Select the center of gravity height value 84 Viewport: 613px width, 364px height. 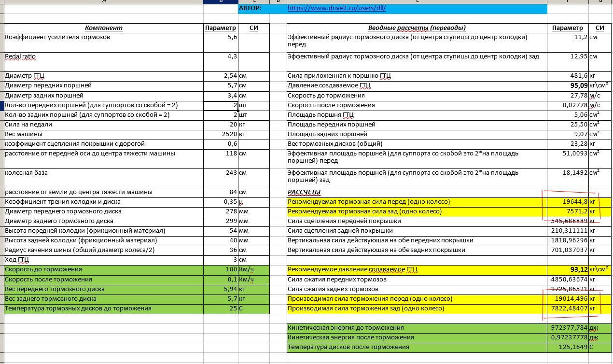(221, 192)
